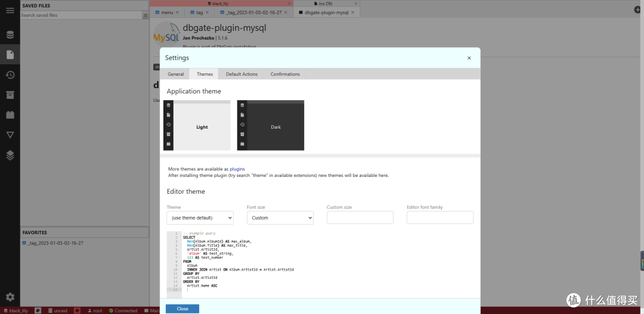Click the settings gear icon in sidebar
Screen dimensions: 644x314
(10, 297)
